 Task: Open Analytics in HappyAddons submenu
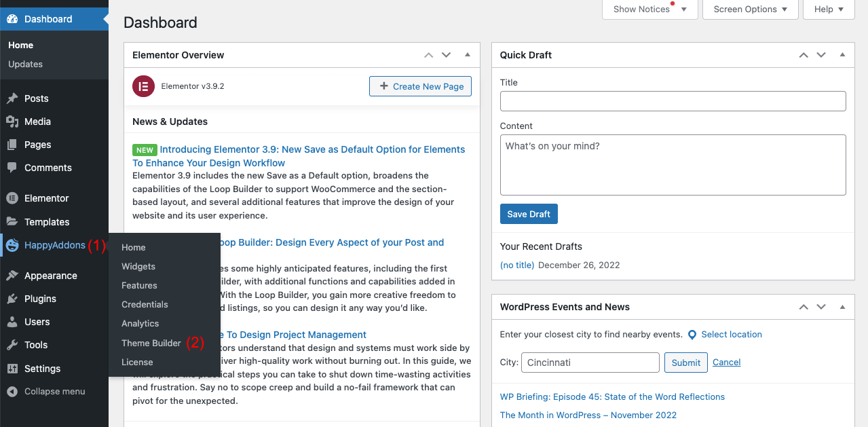click(x=140, y=324)
